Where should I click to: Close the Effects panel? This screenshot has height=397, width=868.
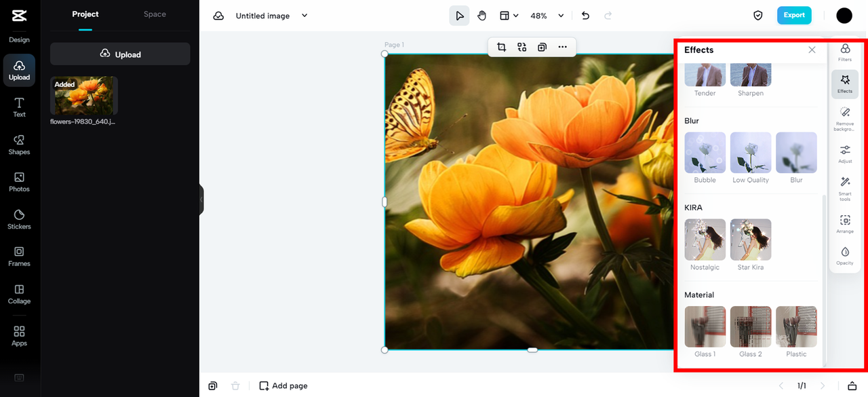(812, 50)
